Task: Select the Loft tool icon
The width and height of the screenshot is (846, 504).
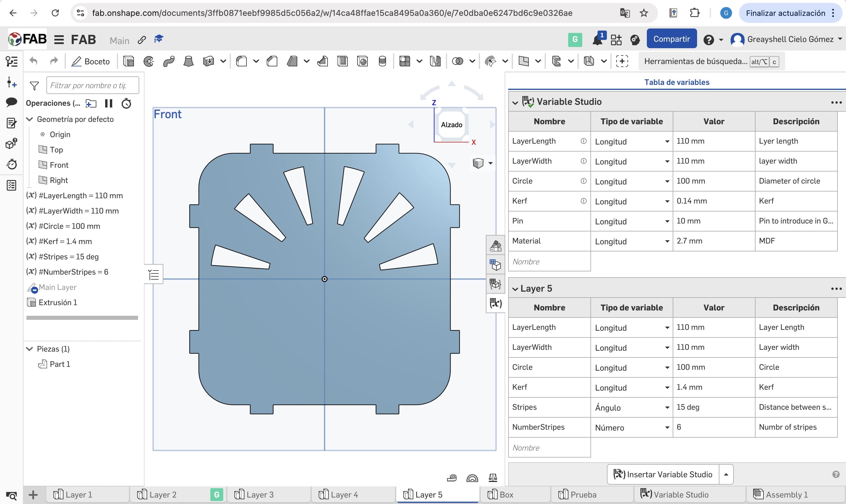Action: tap(189, 61)
